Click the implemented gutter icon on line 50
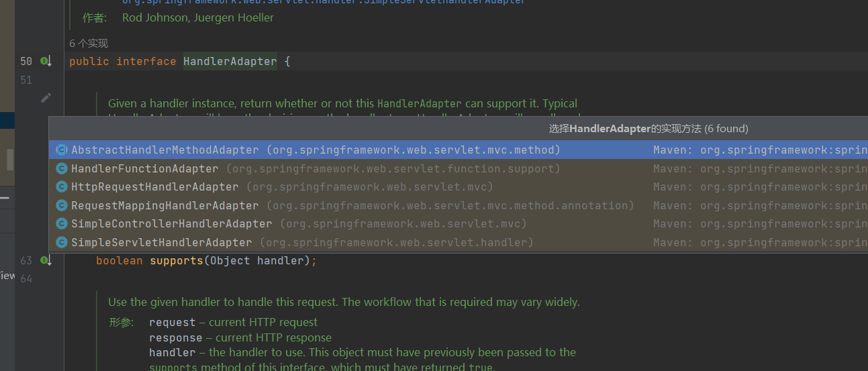This screenshot has width=868, height=371. click(46, 61)
